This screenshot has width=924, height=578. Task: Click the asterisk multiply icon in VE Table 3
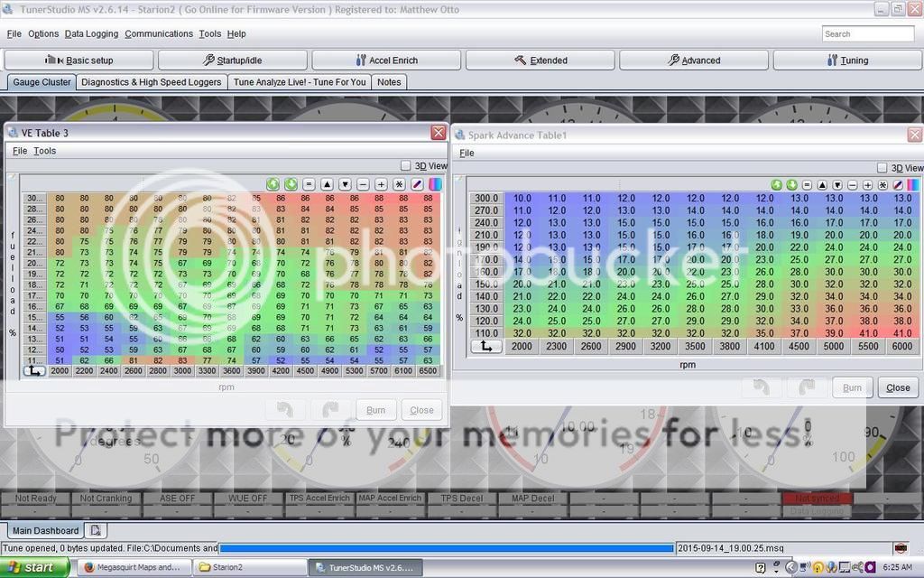[x=399, y=184]
